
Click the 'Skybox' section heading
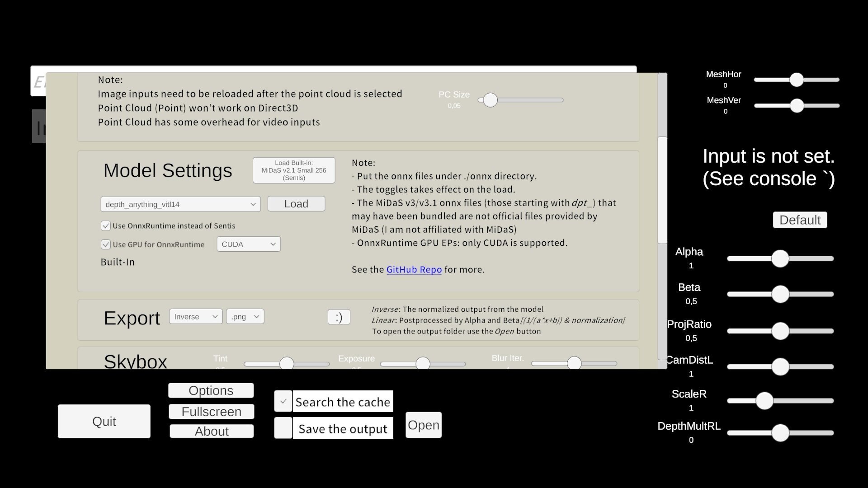point(135,361)
